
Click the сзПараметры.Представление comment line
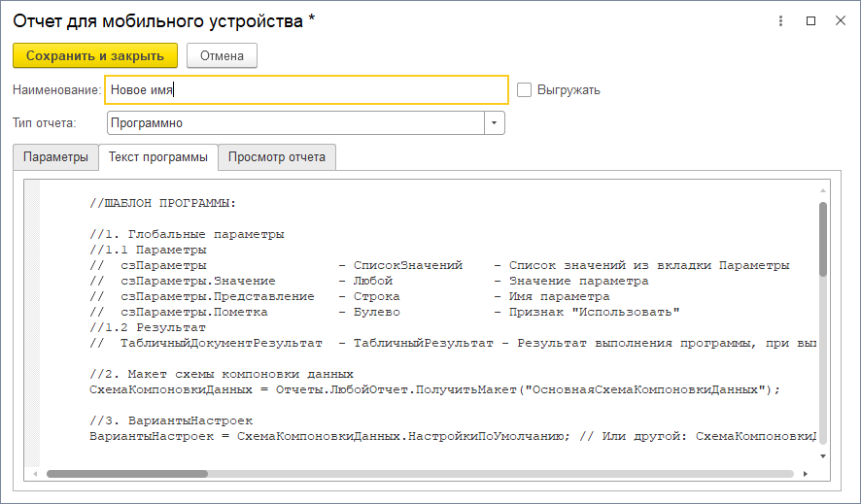pyautogui.click(x=349, y=296)
